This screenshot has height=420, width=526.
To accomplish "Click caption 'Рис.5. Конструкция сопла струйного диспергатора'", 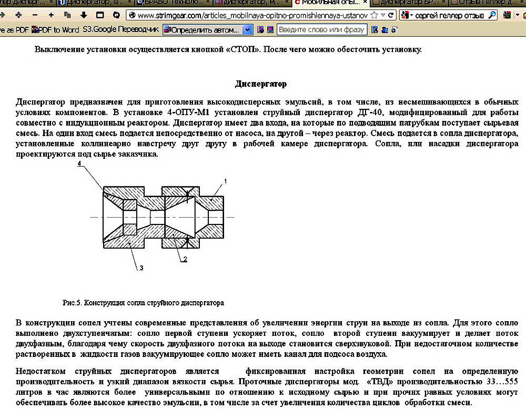I will point(143,303).
